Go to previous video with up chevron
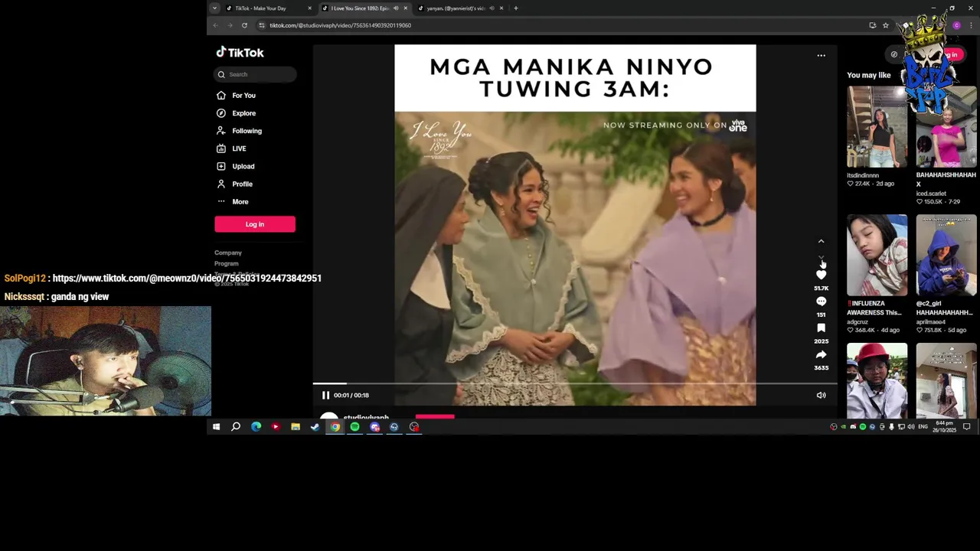Viewport: 980px width, 551px height. click(821, 241)
